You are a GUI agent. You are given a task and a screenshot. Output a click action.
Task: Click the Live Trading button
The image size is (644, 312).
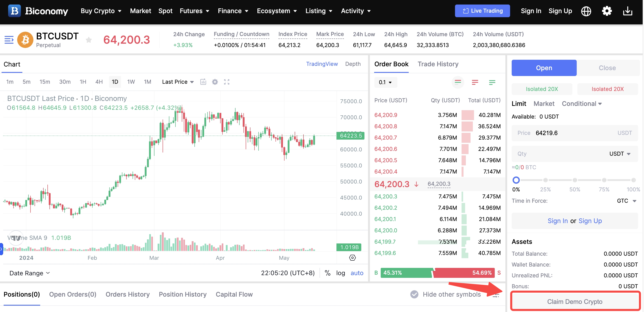pos(482,11)
